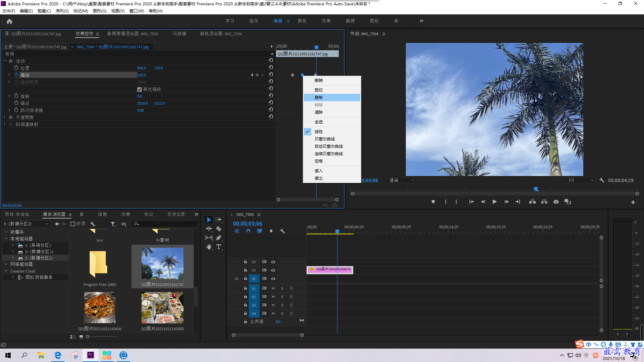Screen dimensions: 644x362
Task: Open Premiere Pro from the taskbar
Action: [x=91, y=355]
